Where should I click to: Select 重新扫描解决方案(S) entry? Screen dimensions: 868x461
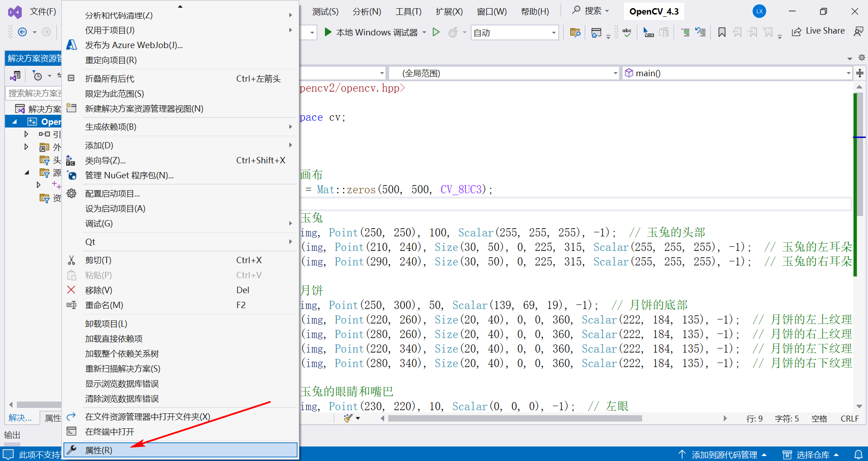[x=180, y=368]
